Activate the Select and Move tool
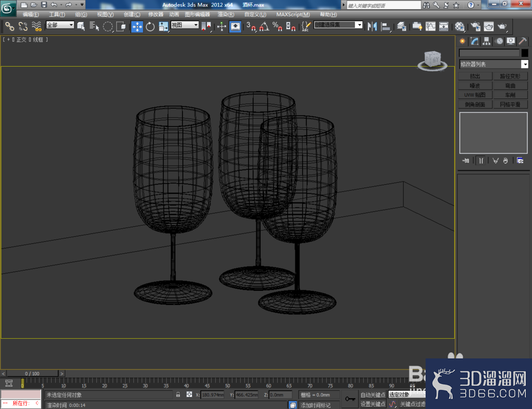 coord(137,27)
